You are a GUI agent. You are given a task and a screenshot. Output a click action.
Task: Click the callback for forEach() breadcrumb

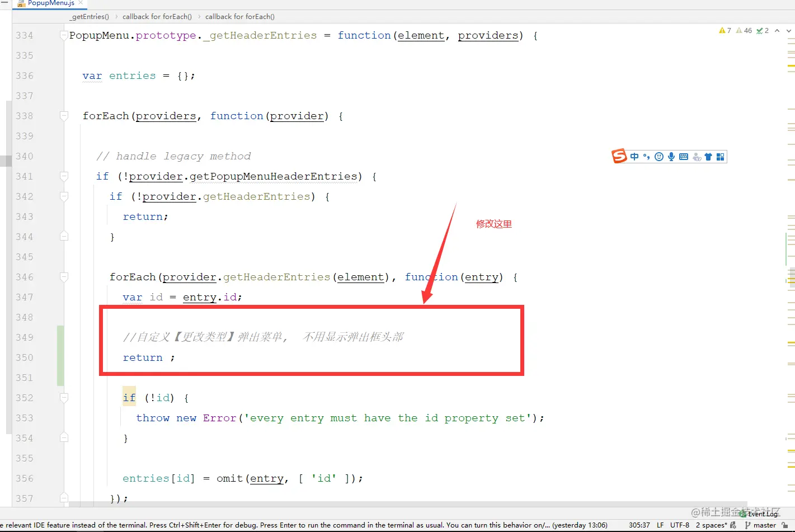(157, 17)
